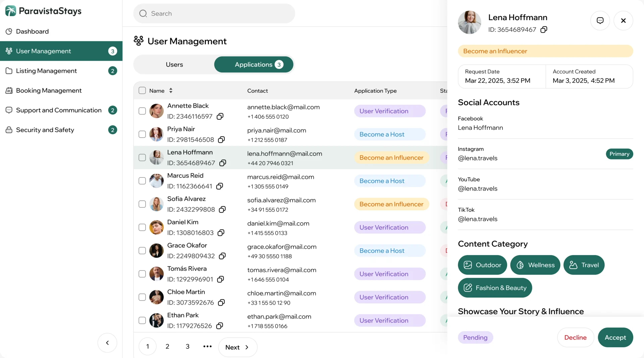Check the box for Annette Black
Viewport: 644px width, 358px height.
click(142, 111)
